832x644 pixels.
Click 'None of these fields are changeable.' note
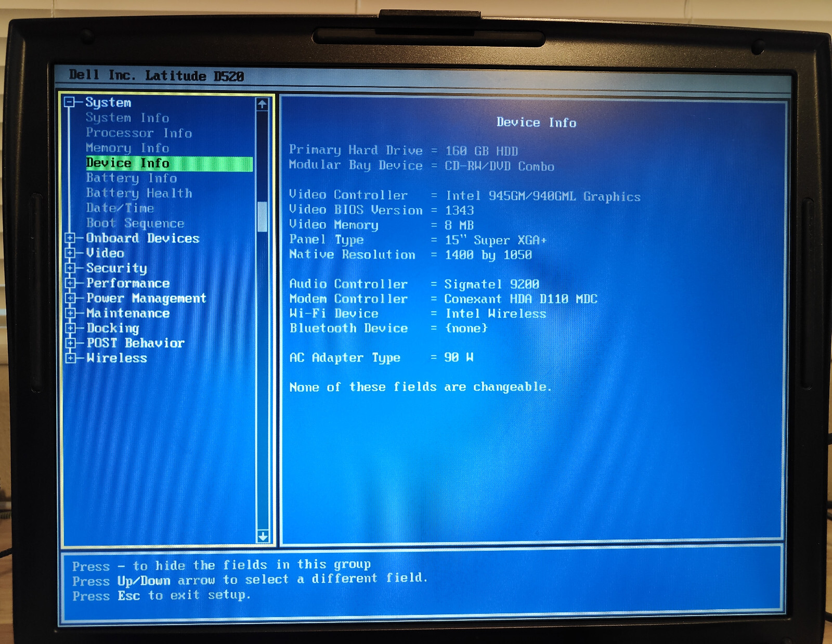click(x=420, y=387)
